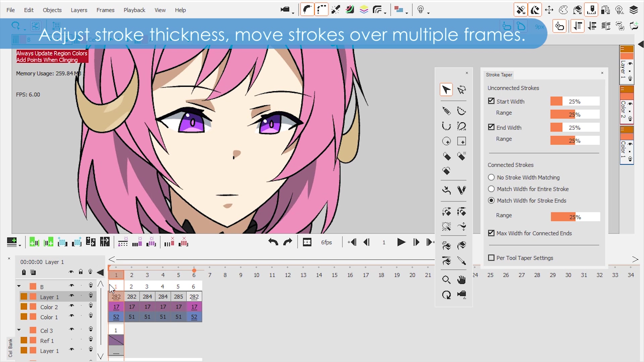The image size is (644, 362).
Task: Click timeline scroll right arrow
Action: [635, 259]
